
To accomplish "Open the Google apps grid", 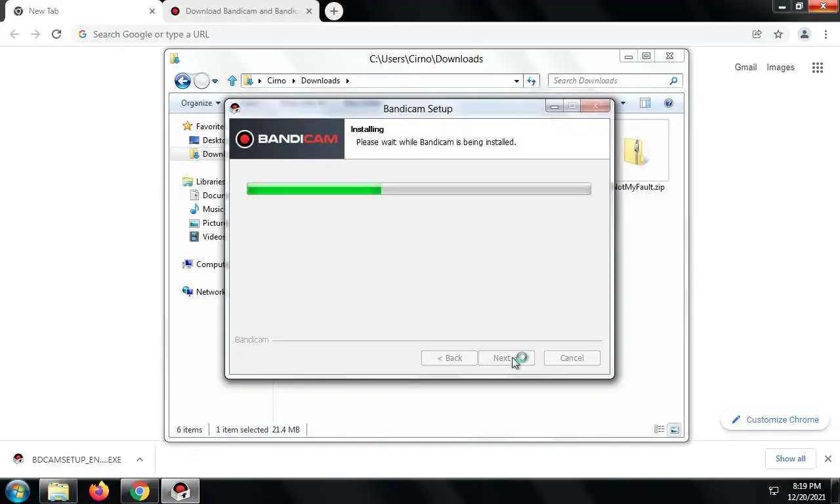I will [817, 67].
